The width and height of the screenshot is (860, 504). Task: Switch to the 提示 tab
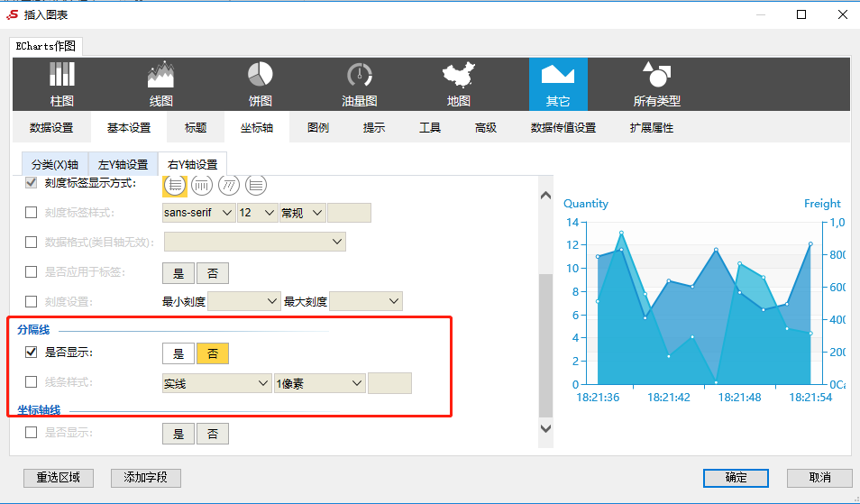[x=374, y=128]
